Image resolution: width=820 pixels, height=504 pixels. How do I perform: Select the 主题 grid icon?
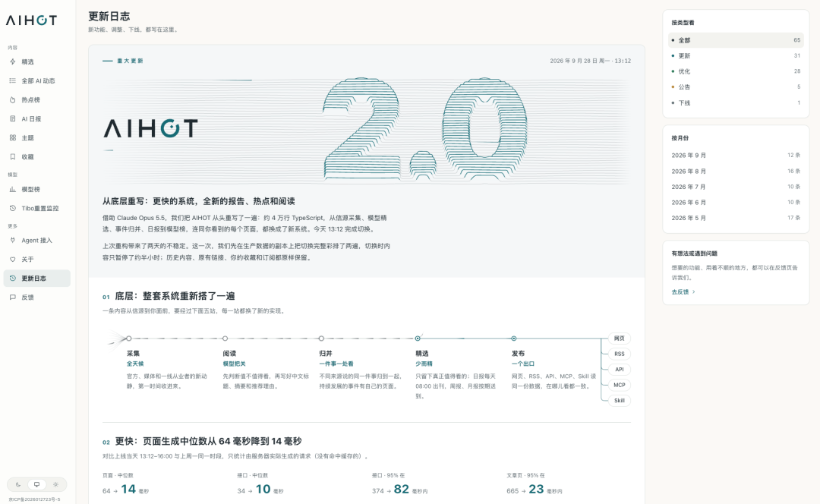(x=13, y=137)
